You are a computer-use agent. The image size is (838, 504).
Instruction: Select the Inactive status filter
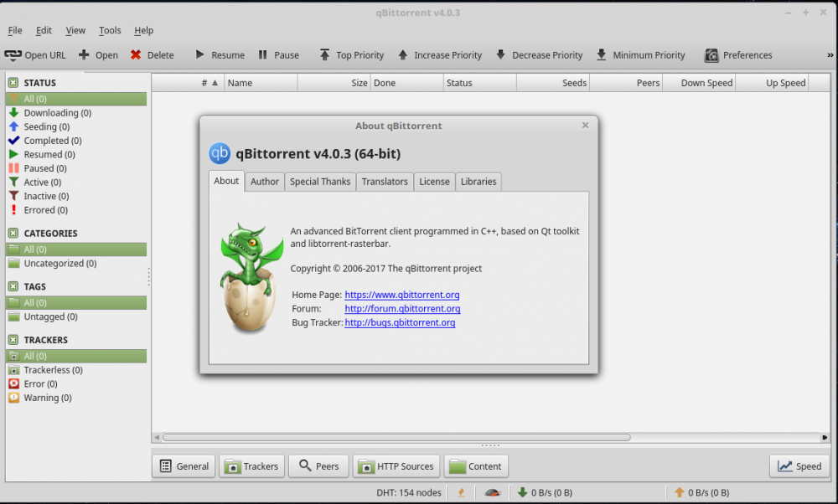click(76, 196)
